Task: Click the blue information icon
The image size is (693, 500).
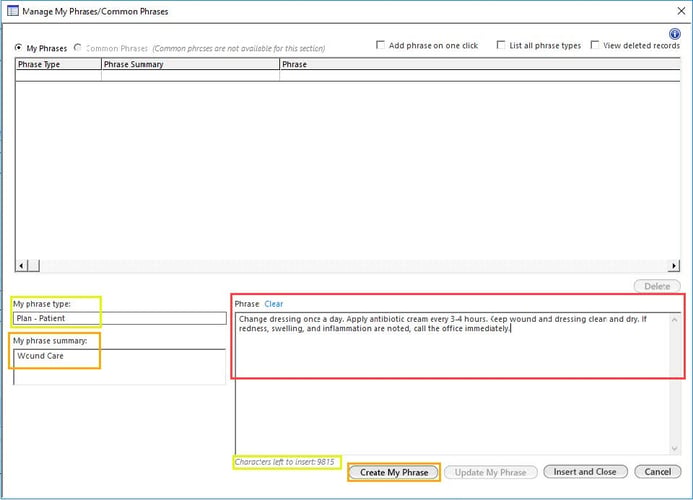Action: (674, 34)
